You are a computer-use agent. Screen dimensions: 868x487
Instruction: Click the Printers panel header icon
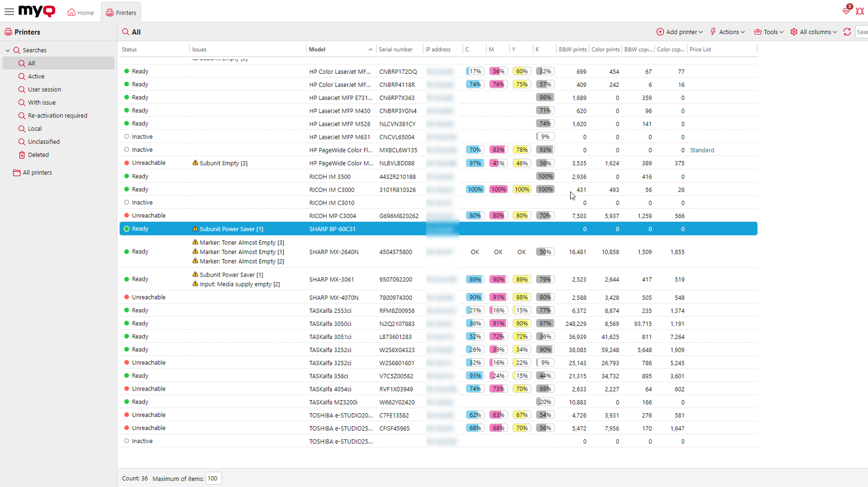click(8, 32)
